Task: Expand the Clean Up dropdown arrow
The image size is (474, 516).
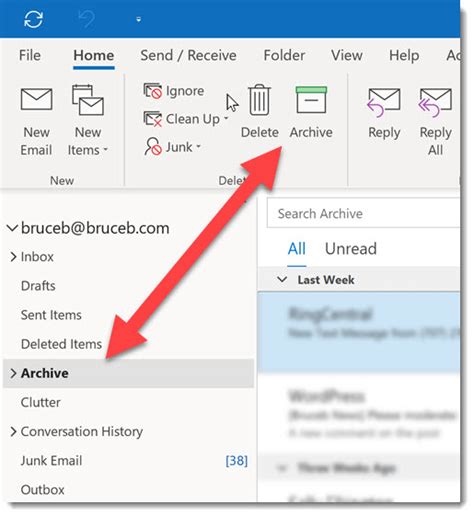Action: pos(226,118)
